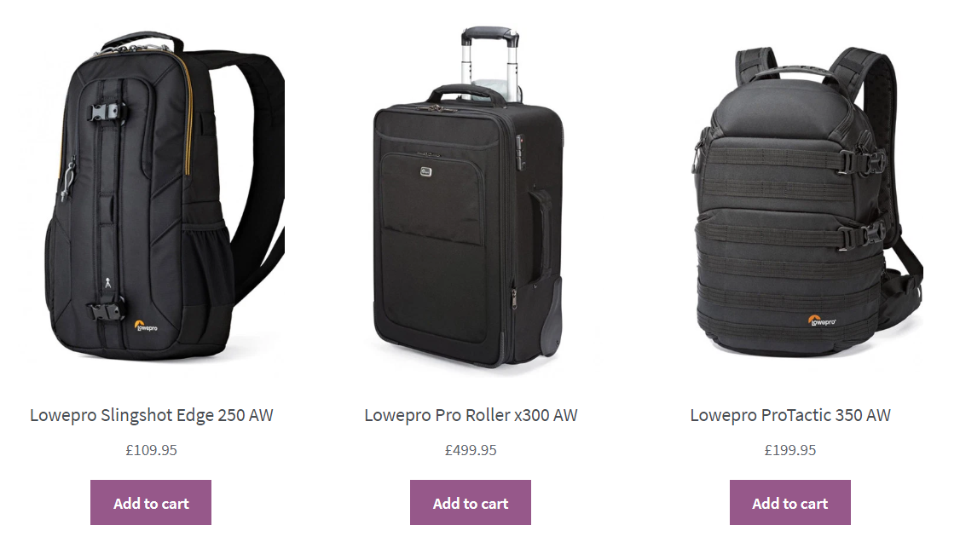The height and width of the screenshot is (560, 960).
Task: Add the Pro Roller x300 AW to cart
Action: click(471, 503)
